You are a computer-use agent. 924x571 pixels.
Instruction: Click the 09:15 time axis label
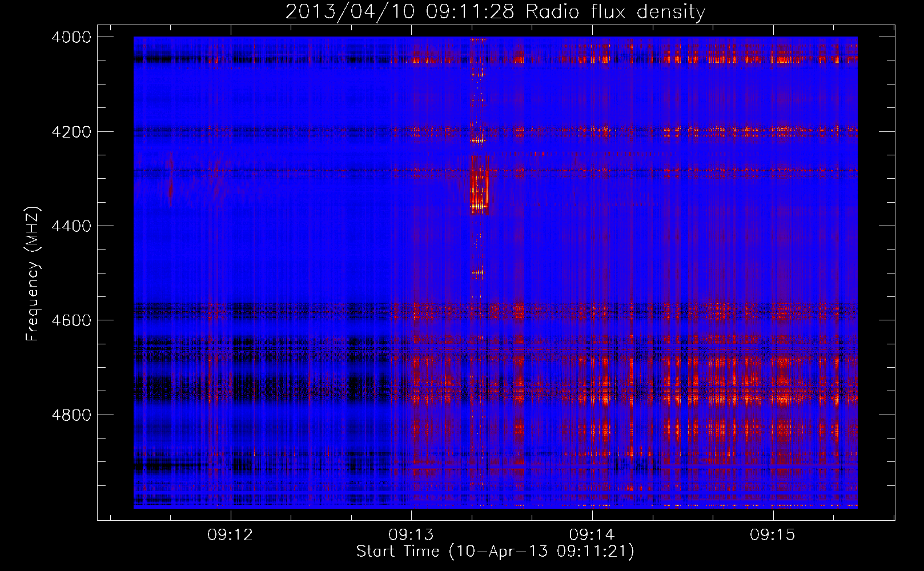[773, 534]
